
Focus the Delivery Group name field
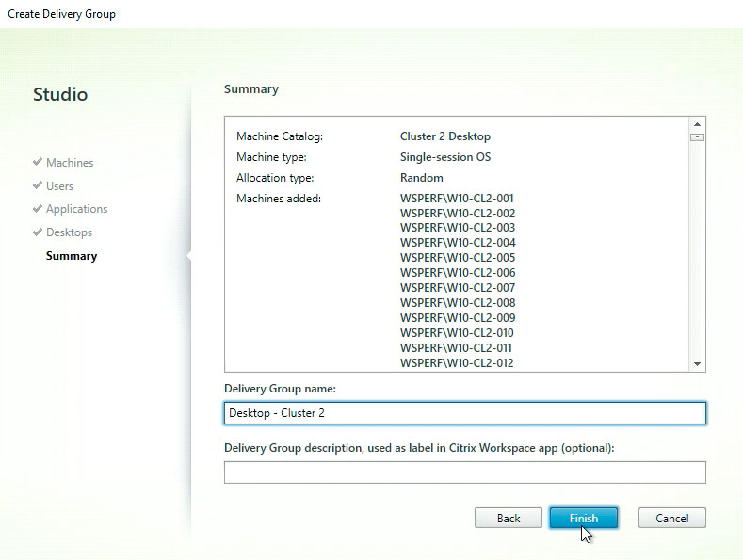(464, 413)
